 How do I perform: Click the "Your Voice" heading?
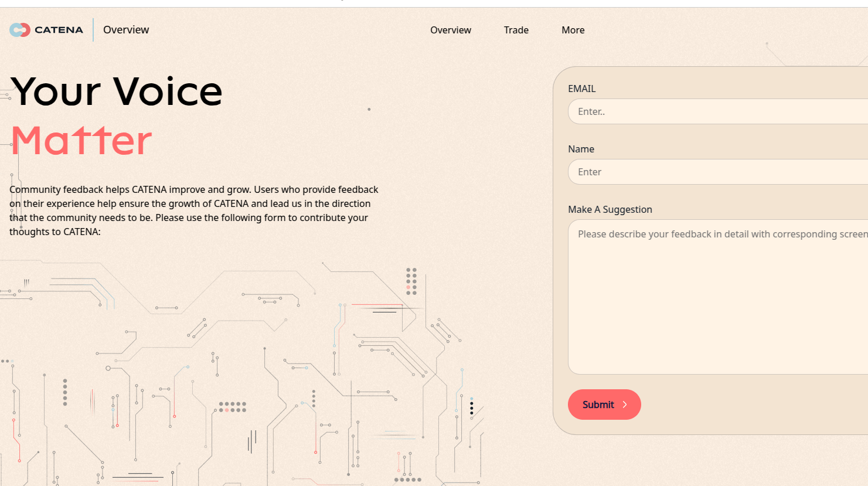tap(116, 91)
